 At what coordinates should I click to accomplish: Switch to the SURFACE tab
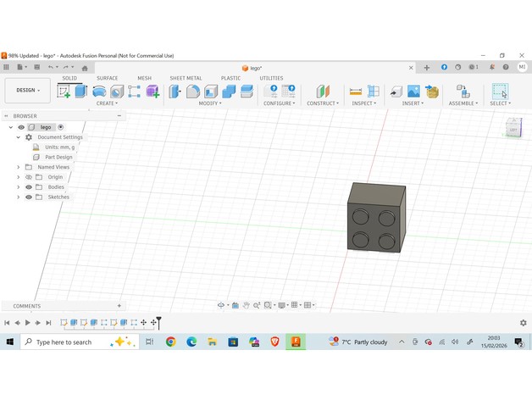click(x=108, y=78)
